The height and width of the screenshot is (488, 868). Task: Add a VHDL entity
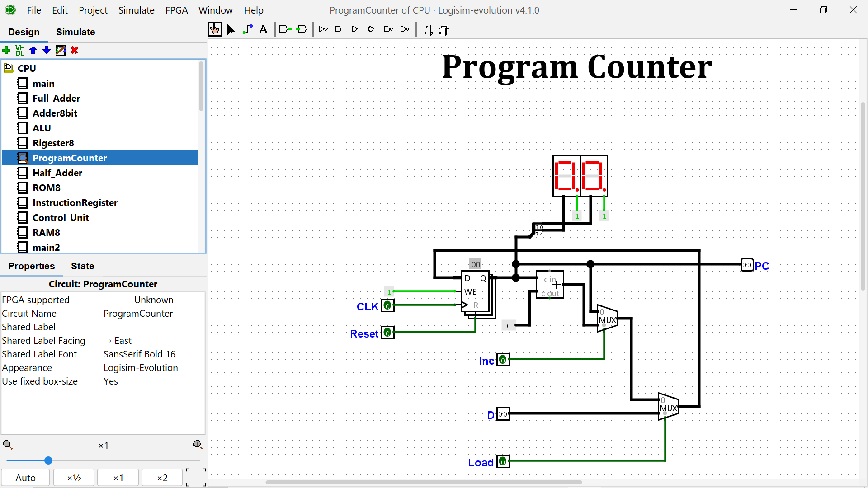tap(20, 50)
